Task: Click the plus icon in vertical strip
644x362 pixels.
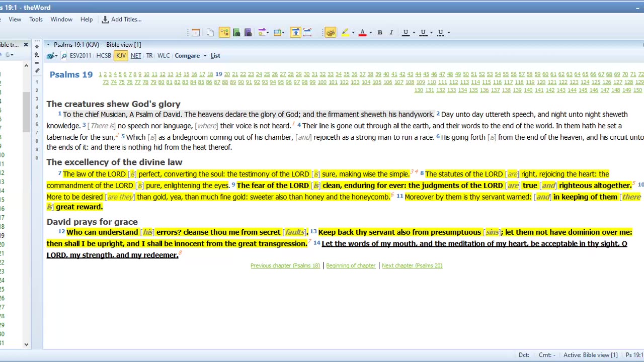Action: click(37, 46)
